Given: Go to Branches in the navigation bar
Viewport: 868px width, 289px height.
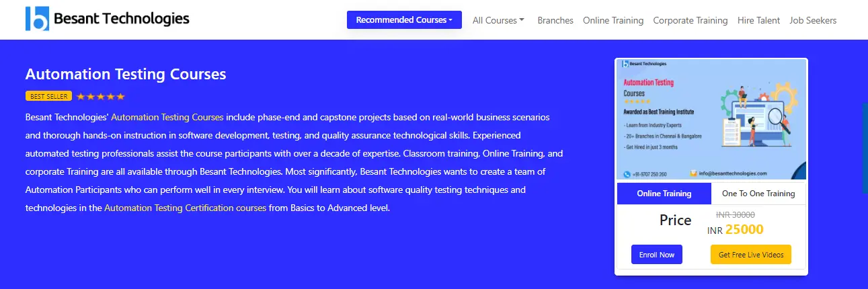Looking at the screenshot, I should [555, 20].
